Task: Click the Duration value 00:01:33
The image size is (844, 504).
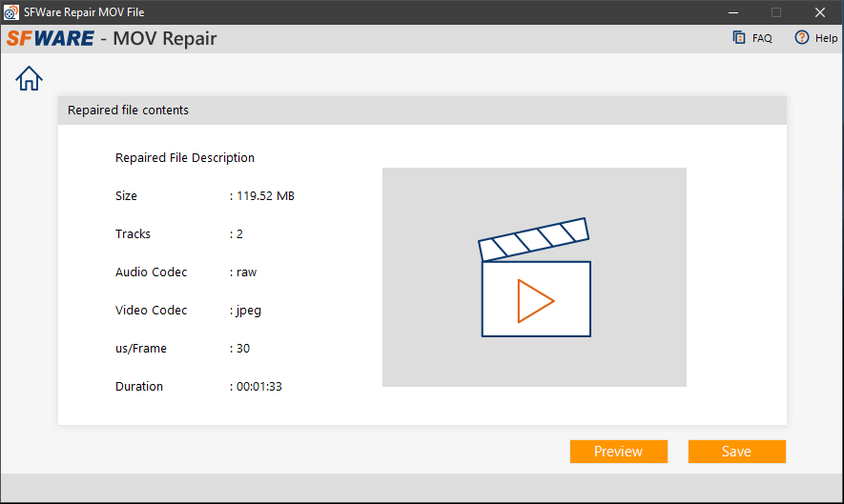Action: (258, 387)
